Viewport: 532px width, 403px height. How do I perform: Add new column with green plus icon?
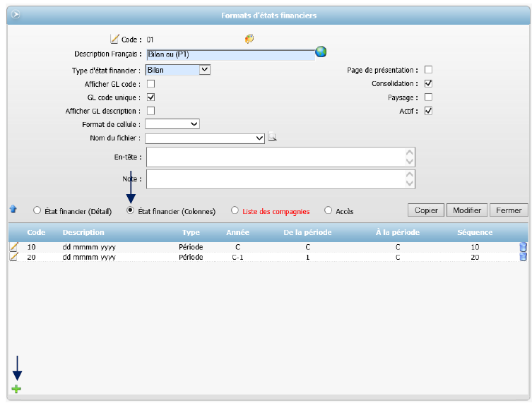coord(16,389)
